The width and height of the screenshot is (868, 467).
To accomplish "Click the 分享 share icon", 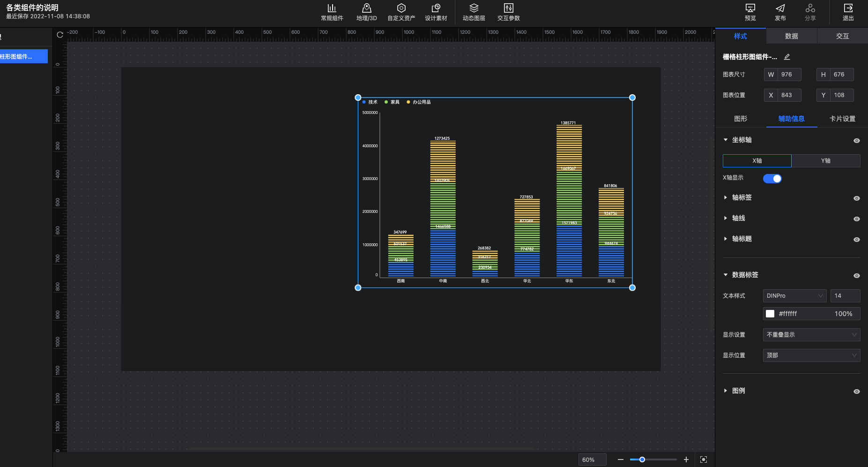I will (810, 12).
